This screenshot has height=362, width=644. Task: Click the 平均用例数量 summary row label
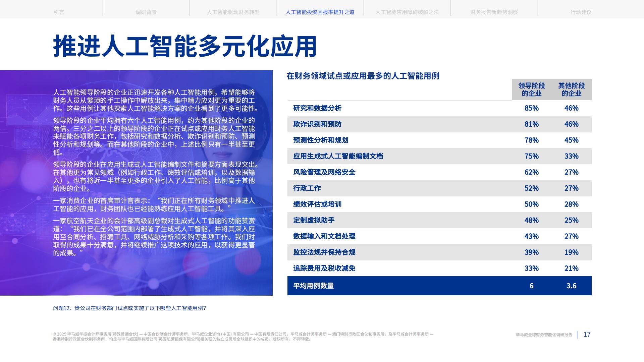pyautogui.click(x=313, y=286)
